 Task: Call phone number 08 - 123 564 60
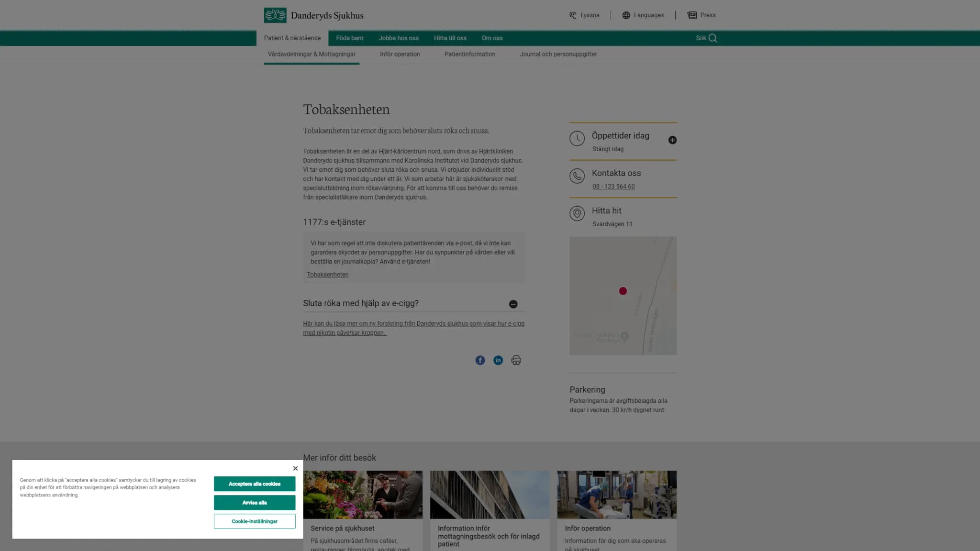click(613, 187)
